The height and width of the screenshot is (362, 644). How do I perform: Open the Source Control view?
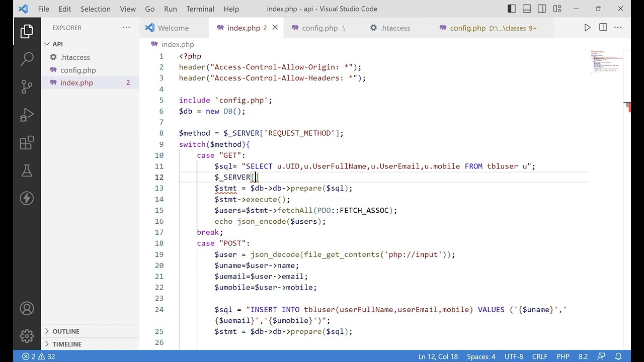tap(27, 87)
